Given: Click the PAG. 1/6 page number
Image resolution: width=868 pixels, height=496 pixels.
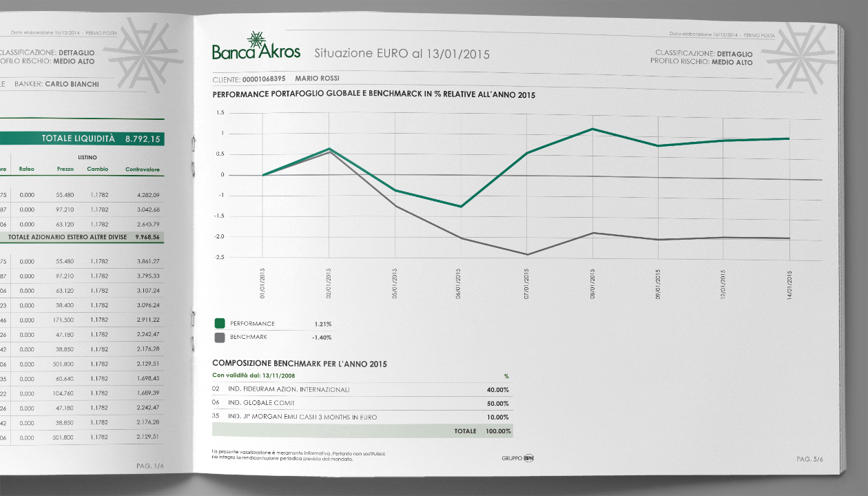Looking at the screenshot, I should (x=150, y=466).
